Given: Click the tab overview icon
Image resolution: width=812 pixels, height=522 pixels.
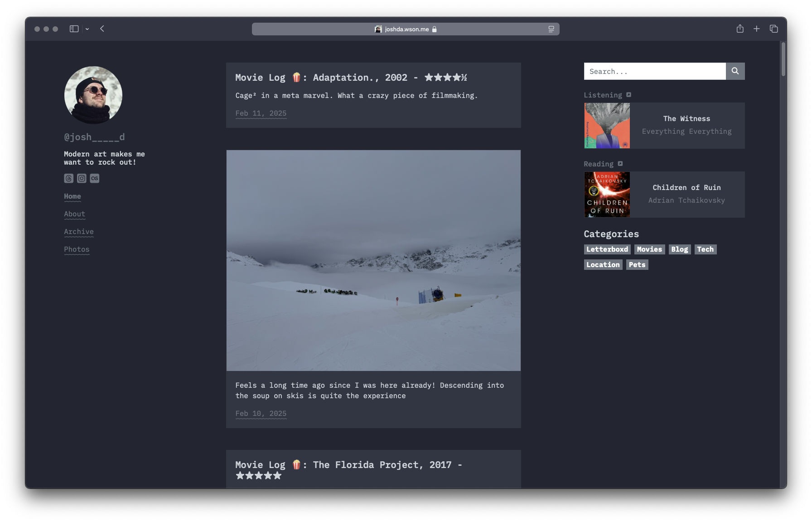Looking at the screenshot, I should (774, 29).
